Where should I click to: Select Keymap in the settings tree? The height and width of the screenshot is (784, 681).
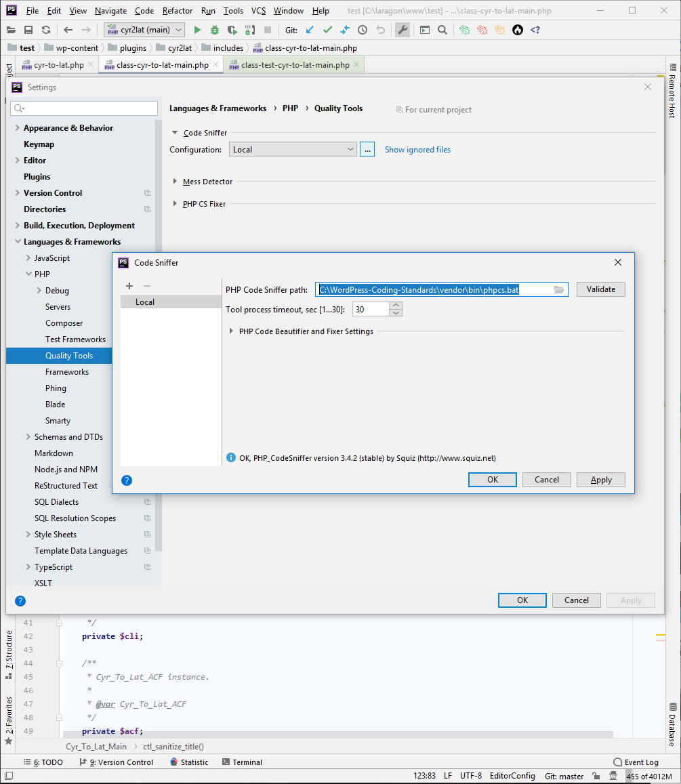click(39, 144)
